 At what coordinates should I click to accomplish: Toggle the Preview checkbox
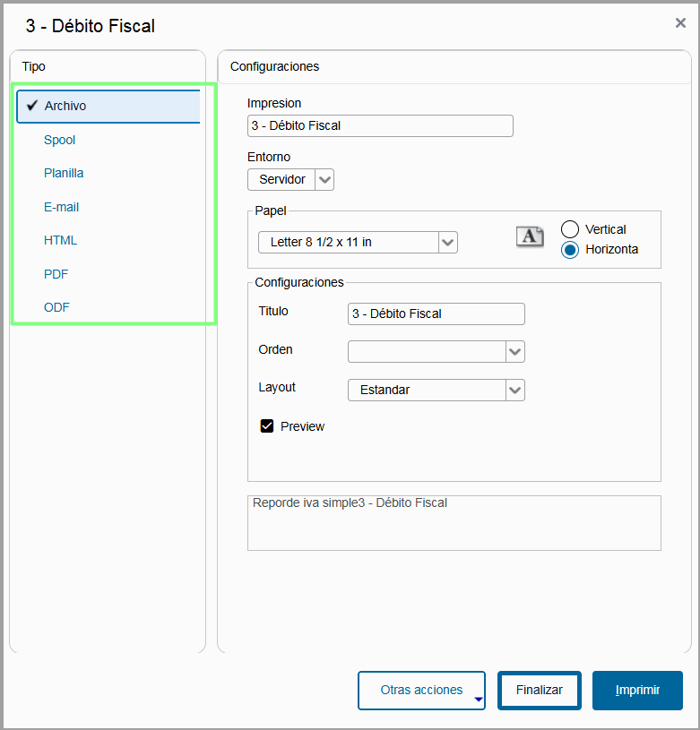267,426
